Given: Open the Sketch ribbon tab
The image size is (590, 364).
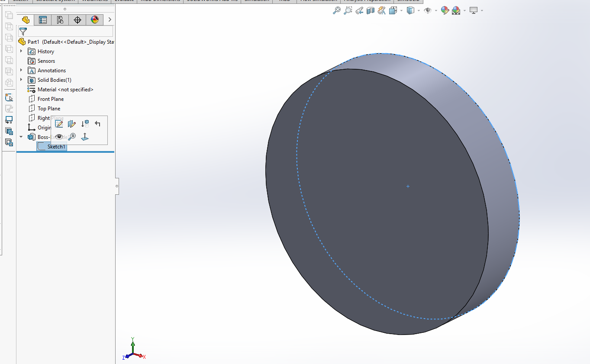Looking at the screenshot, I should pyautogui.click(x=21, y=1).
